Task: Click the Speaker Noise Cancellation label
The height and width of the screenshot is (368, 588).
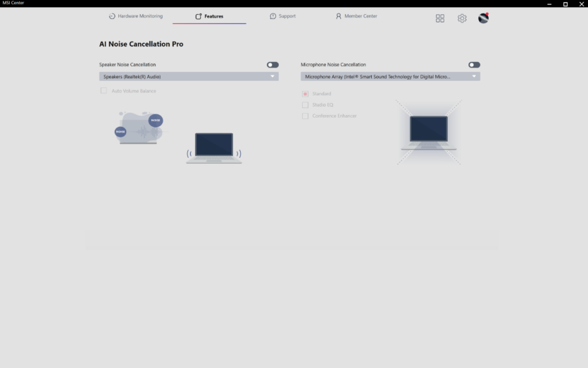Action: tap(127, 65)
